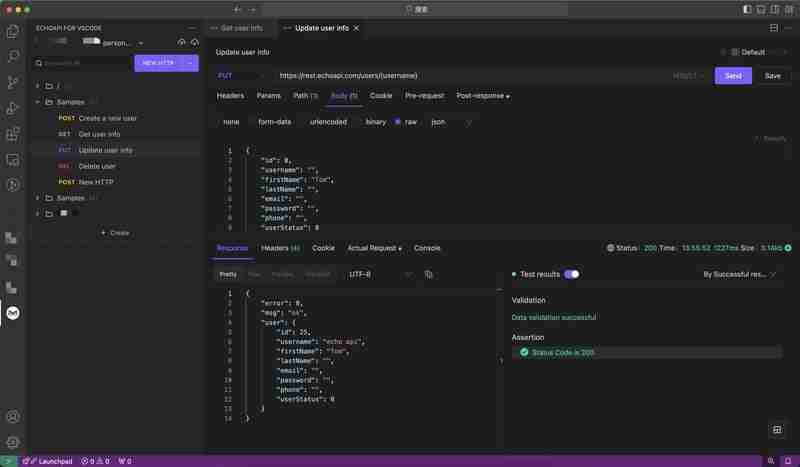Expand the second Samples folder
This screenshot has height=467, width=800.
click(x=38, y=198)
